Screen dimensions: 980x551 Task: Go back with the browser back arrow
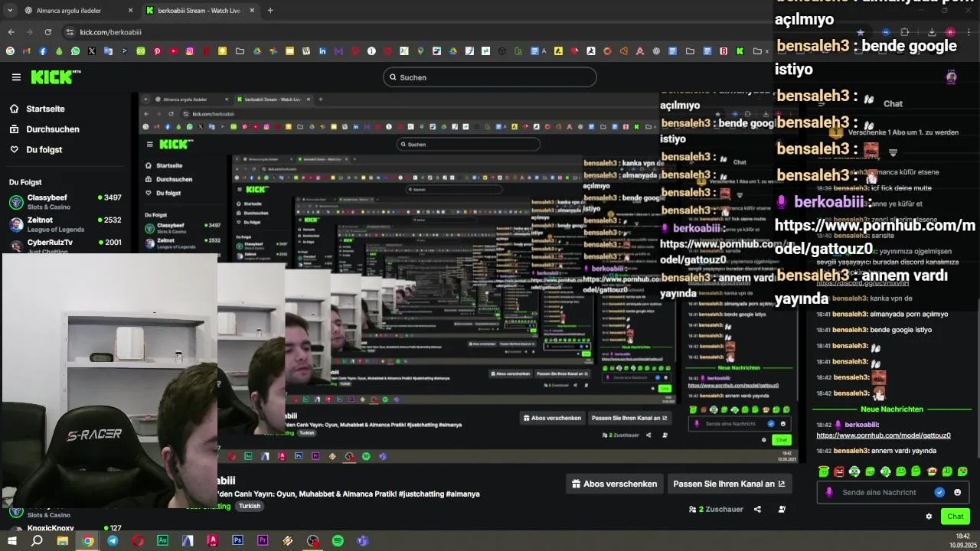[11, 32]
